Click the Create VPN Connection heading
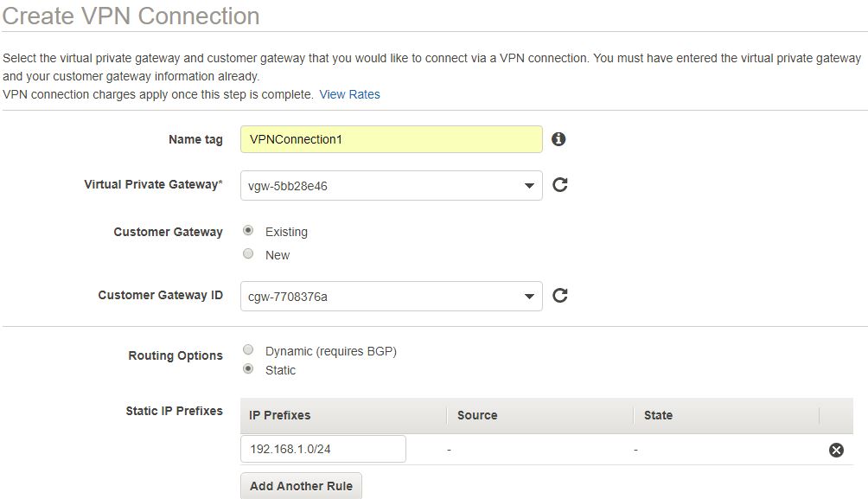 (x=131, y=16)
